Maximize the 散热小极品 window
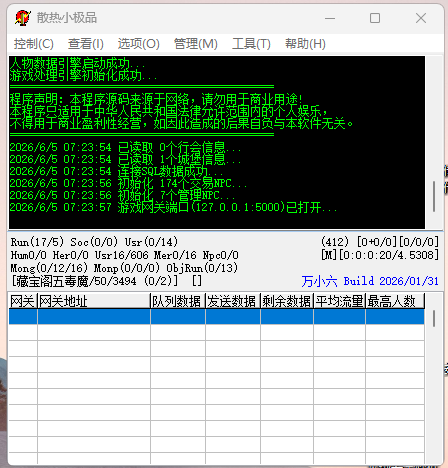The image size is (448, 468). click(x=375, y=18)
